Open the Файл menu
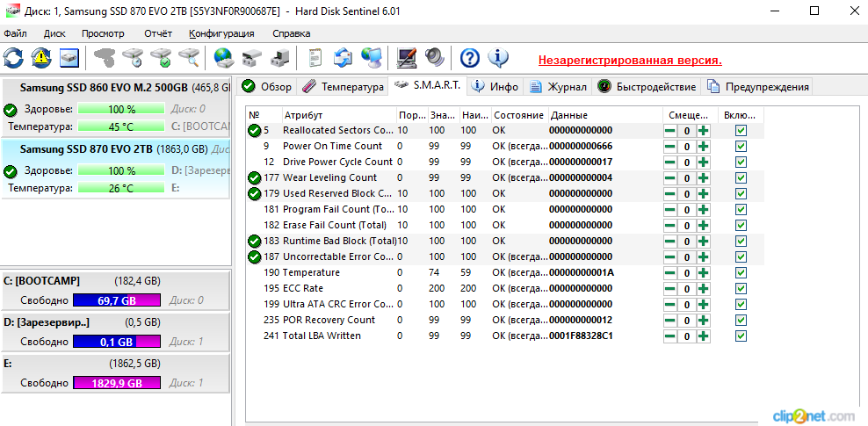Image resolution: width=868 pixels, height=426 pixels. (x=15, y=33)
